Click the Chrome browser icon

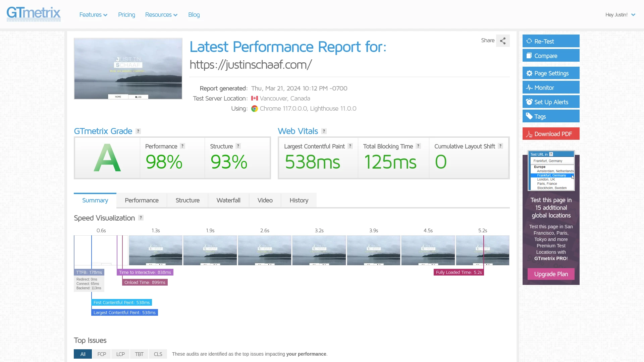click(255, 109)
